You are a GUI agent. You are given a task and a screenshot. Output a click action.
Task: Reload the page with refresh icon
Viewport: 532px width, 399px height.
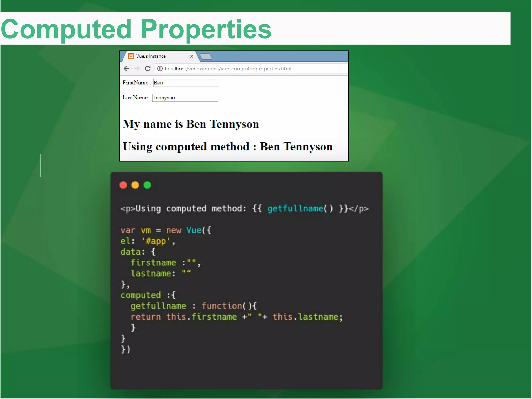coord(148,69)
